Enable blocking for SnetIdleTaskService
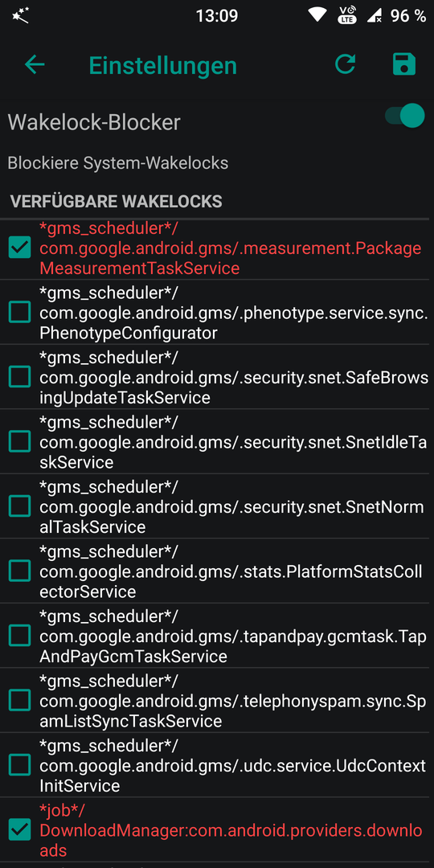 (x=20, y=442)
